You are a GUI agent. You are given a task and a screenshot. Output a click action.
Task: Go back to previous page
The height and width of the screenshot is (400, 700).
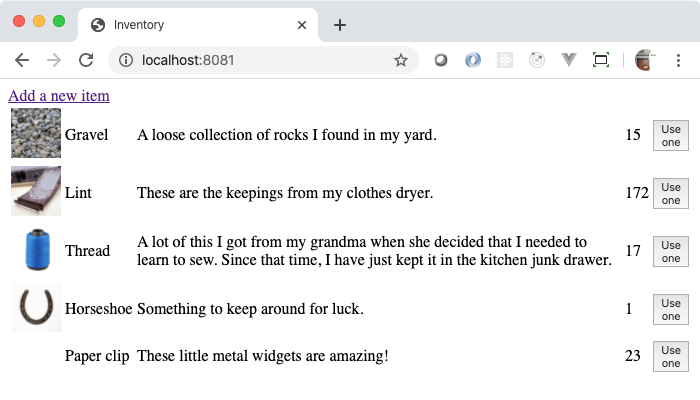point(22,60)
